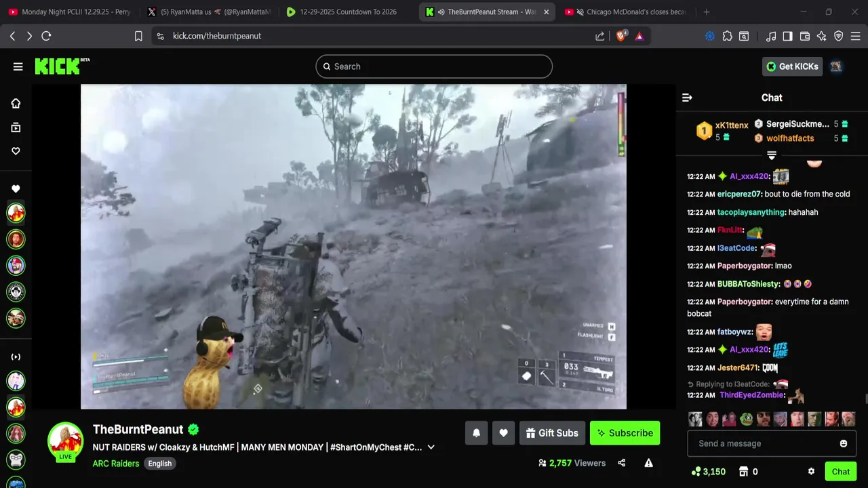This screenshot has height=488, width=868.
Task: Click username ericperez07 in chat
Action: 739,194
